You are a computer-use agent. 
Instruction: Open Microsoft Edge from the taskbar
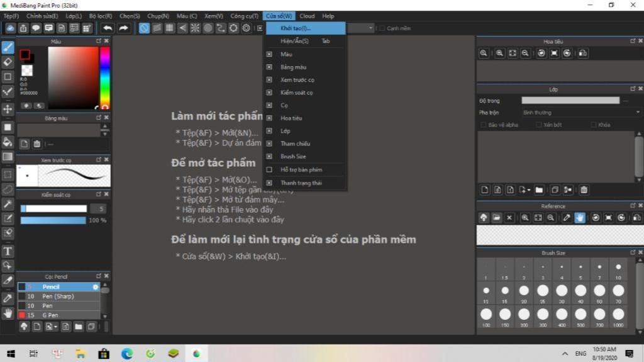click(127, 354)
